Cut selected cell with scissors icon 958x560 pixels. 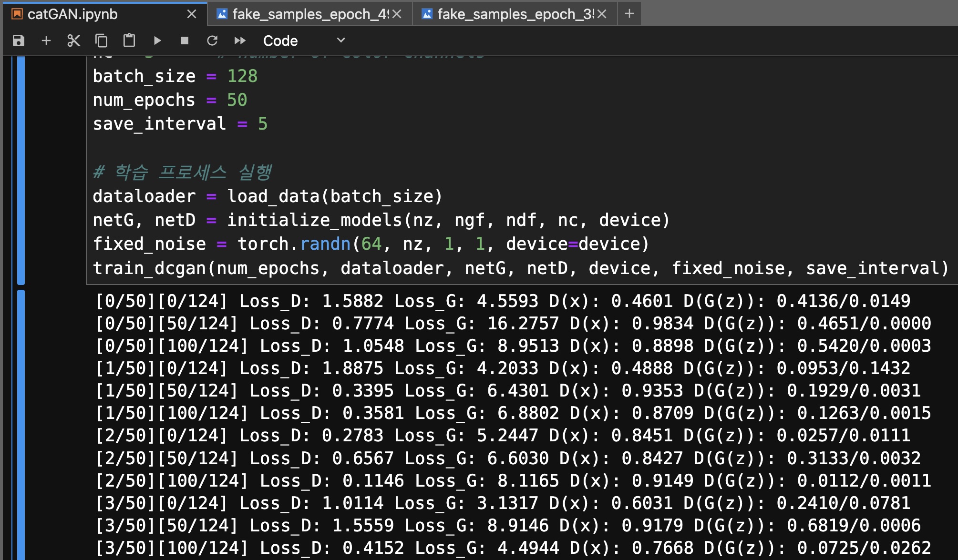tap(73, 41)
